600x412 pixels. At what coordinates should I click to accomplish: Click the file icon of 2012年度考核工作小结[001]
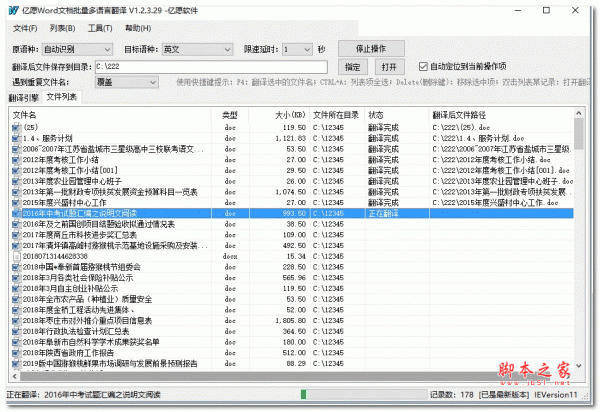coord(16,170)
